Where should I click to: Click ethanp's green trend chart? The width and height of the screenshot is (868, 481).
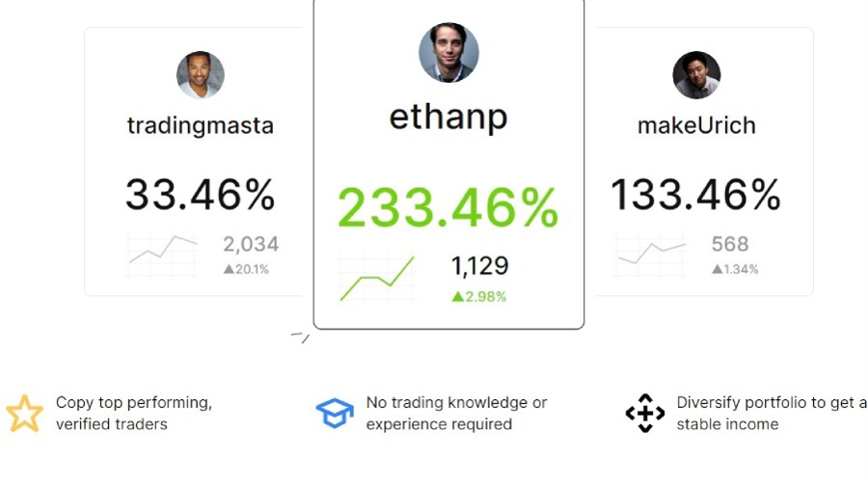coord(376,279)
